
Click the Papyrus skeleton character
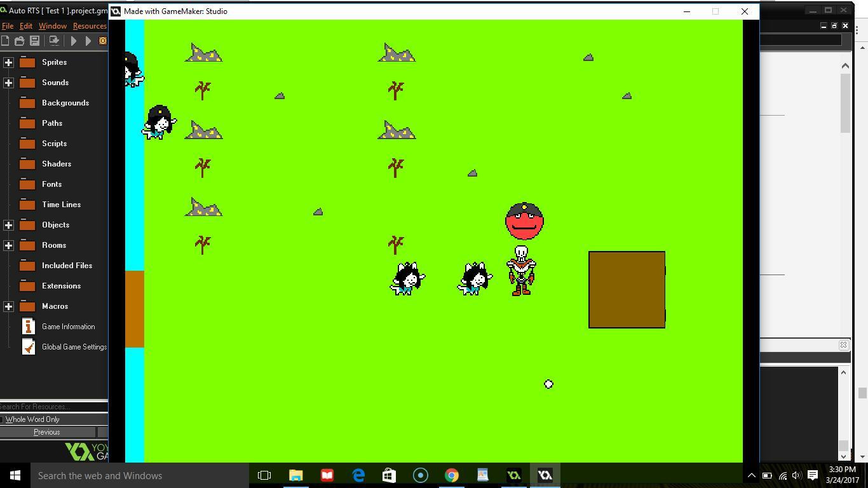(521, 271)
